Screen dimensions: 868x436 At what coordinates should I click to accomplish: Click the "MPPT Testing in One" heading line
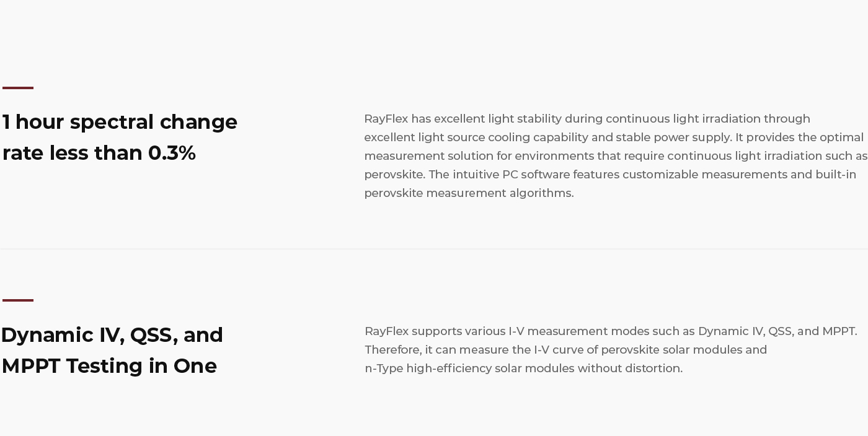(109, 366)
